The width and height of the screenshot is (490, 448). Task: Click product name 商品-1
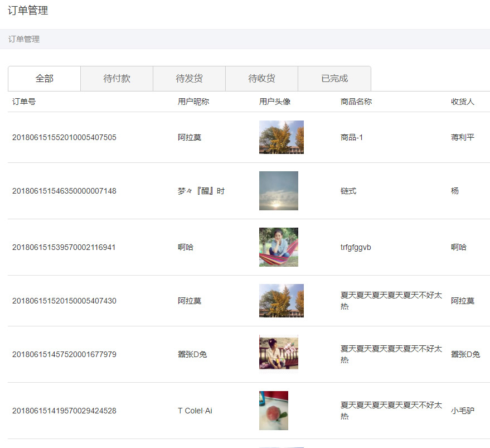(x=352, y=137)
